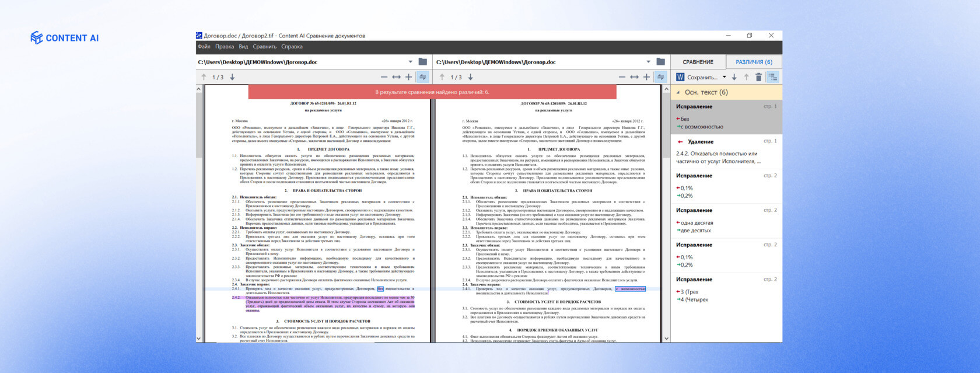Open the Правка menu

click(225, 47)
